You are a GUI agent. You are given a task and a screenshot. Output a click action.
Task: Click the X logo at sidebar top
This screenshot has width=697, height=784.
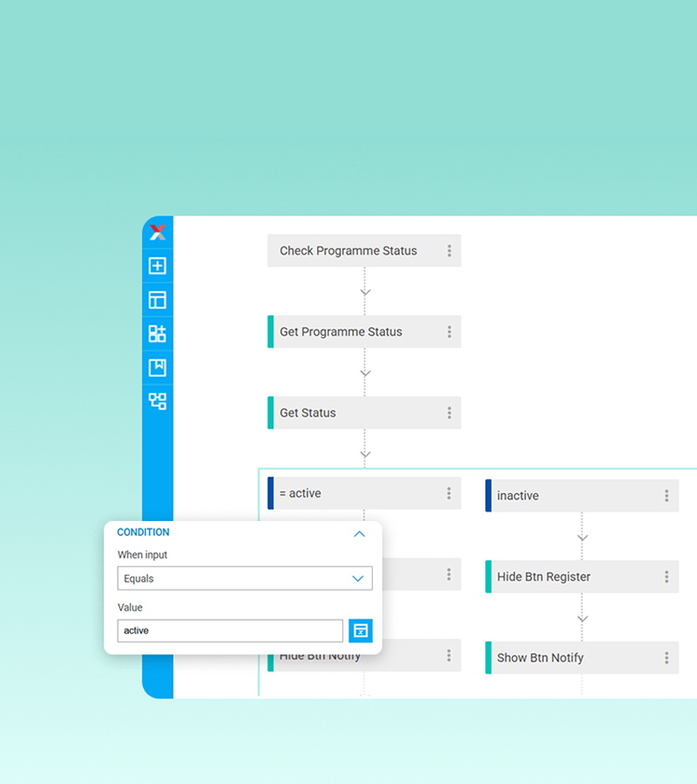click(x=157, y=232)
